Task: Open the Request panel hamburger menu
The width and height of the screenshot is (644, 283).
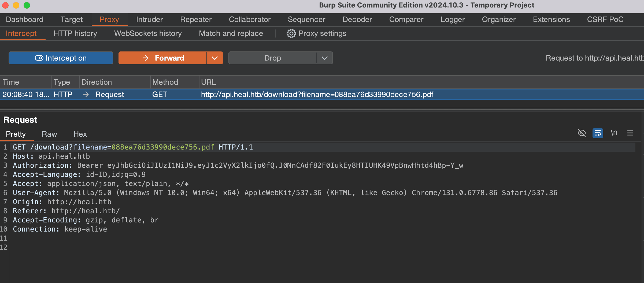Action: click(x=630, y=133)
